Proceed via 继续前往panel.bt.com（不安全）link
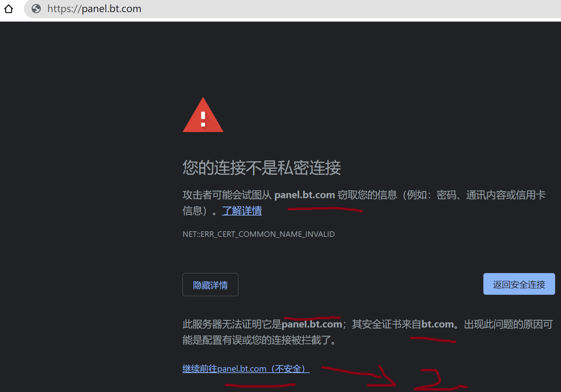561x392 pixels. tap(246, 369)
